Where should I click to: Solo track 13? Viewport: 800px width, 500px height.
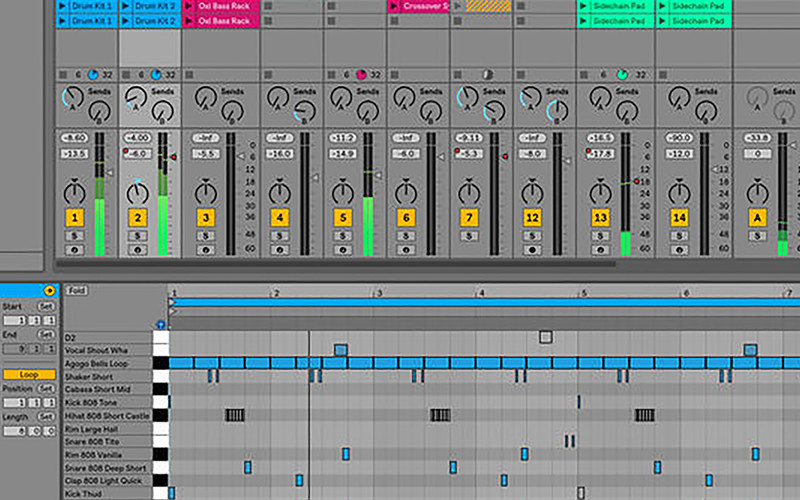(600, 236)
